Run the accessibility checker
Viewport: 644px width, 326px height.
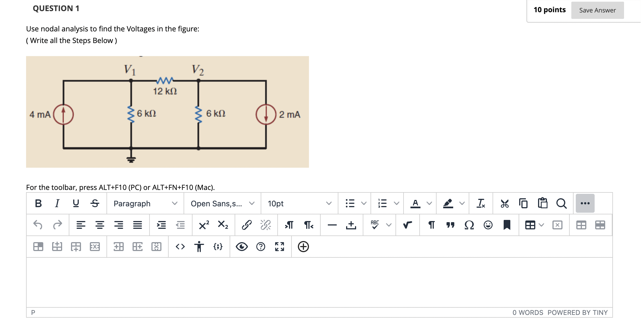[x=199, y=246]
